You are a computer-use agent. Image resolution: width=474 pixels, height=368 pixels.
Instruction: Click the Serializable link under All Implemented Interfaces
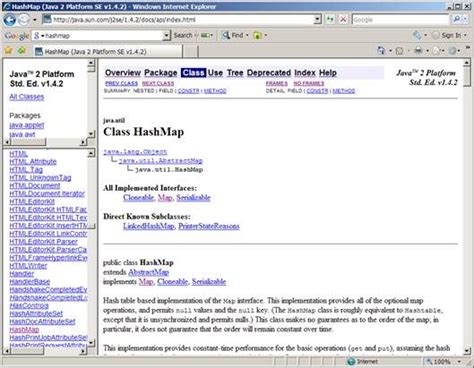point(193,197)
